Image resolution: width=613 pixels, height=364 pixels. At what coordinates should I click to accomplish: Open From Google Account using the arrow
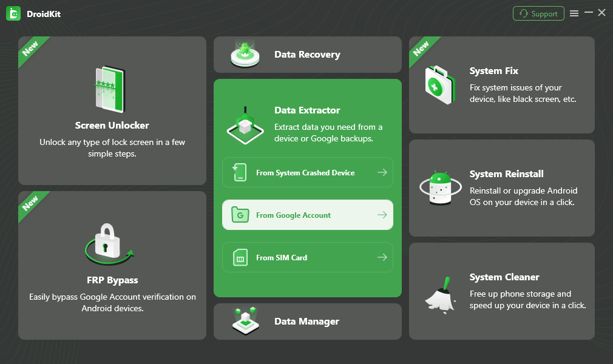(382, 215)
